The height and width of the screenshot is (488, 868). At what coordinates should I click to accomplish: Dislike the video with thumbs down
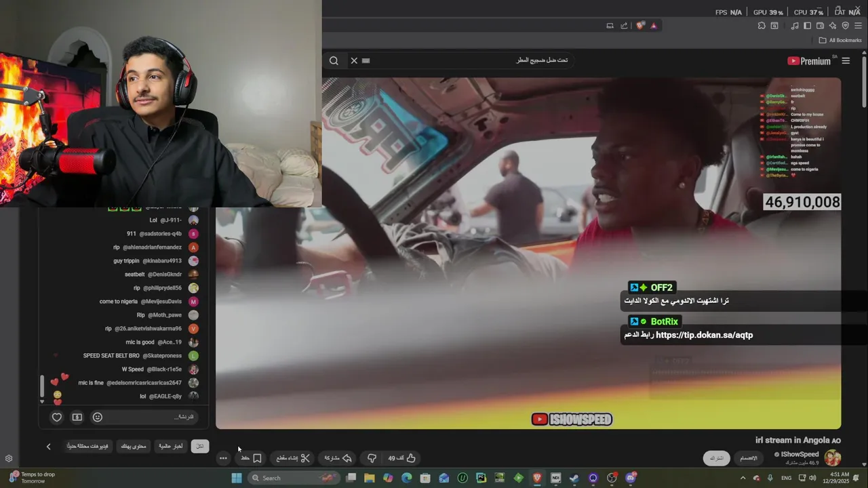(372, 458)
